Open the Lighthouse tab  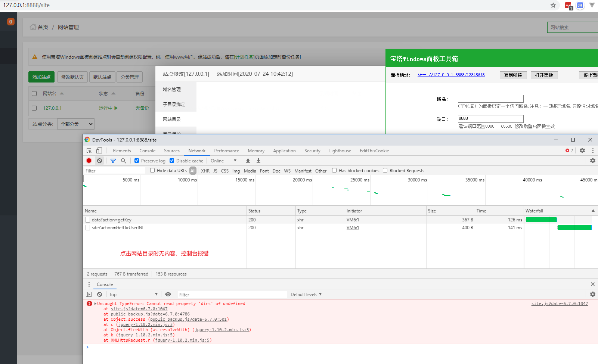(x=340, y=150)
